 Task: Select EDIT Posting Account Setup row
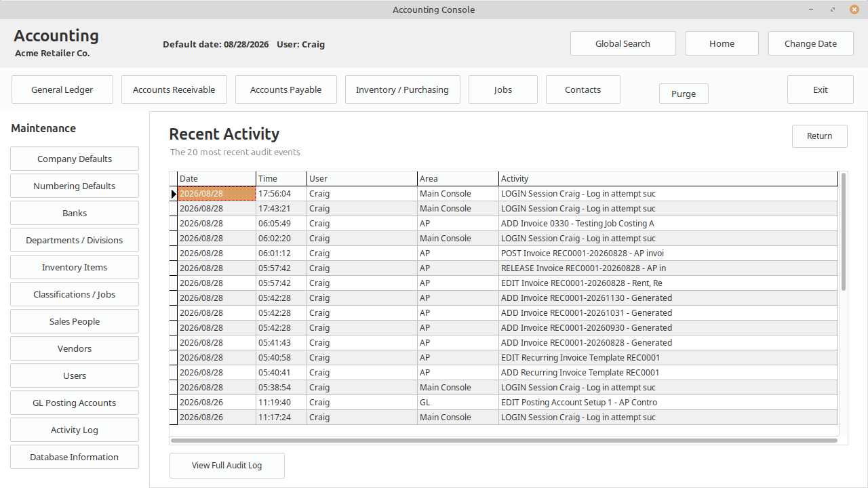click(x=504, y=402)
